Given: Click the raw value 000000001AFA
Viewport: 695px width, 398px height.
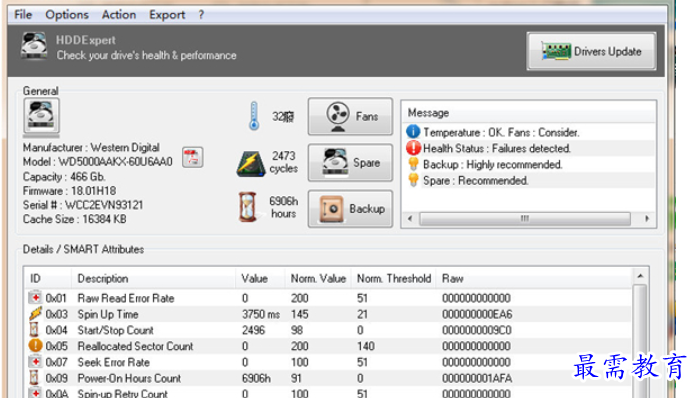Looking at the screenshot, I should click(x=477, y=378).
